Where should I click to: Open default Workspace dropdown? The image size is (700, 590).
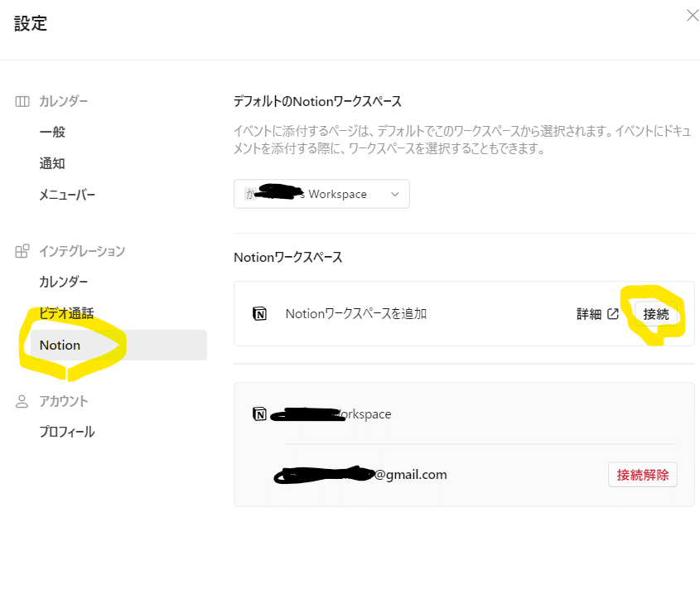(x=321, y=194)
